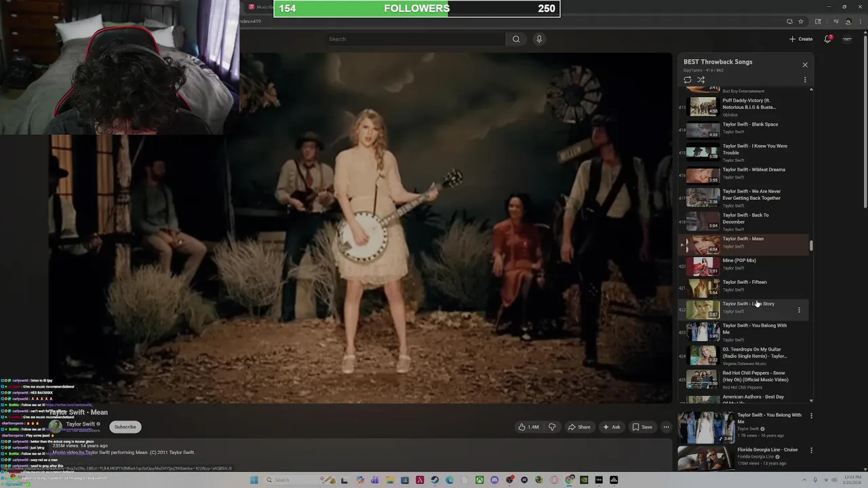Like the video with thumbs-up button

click(528, 427)
